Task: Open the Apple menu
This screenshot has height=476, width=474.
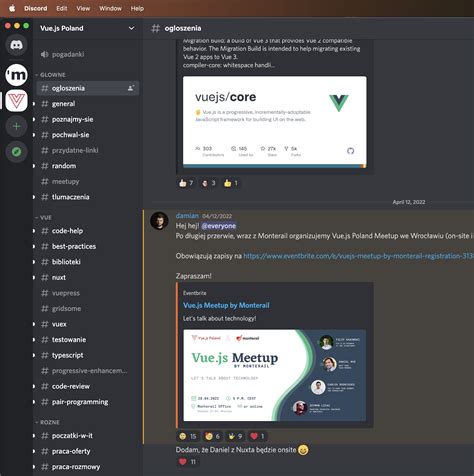Action: [x=12, y=8]
